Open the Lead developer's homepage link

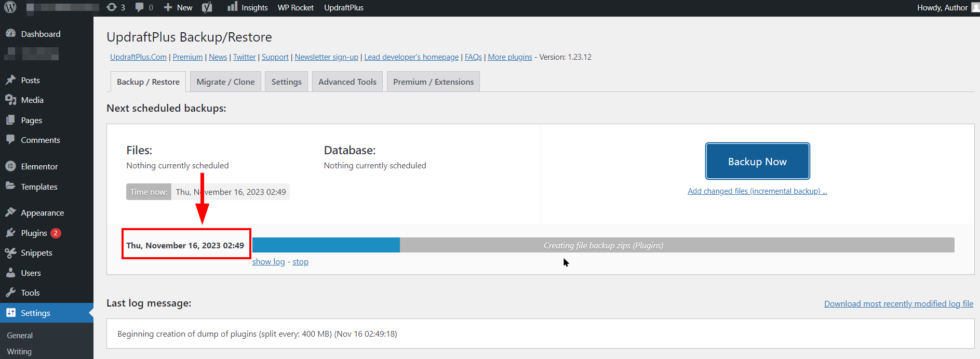411,57
